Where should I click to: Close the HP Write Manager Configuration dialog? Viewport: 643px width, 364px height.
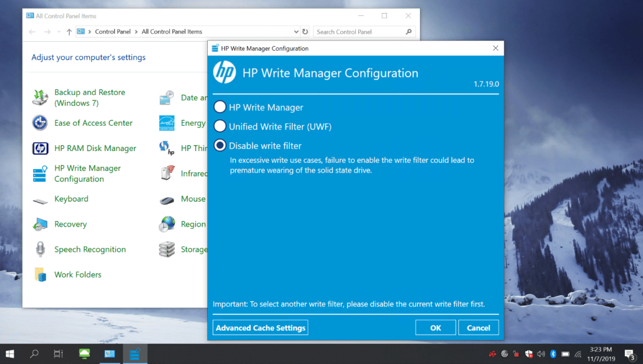[x=495, y=48]
